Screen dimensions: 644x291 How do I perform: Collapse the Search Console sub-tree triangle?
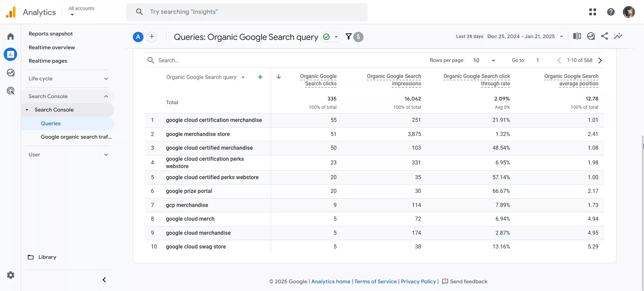(x=27, y=110)
